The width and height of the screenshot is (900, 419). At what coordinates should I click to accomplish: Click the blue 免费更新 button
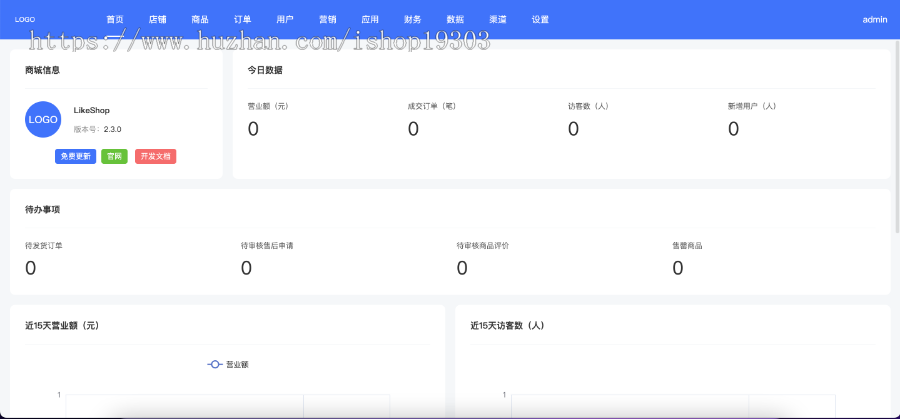(x=75, y=156)
